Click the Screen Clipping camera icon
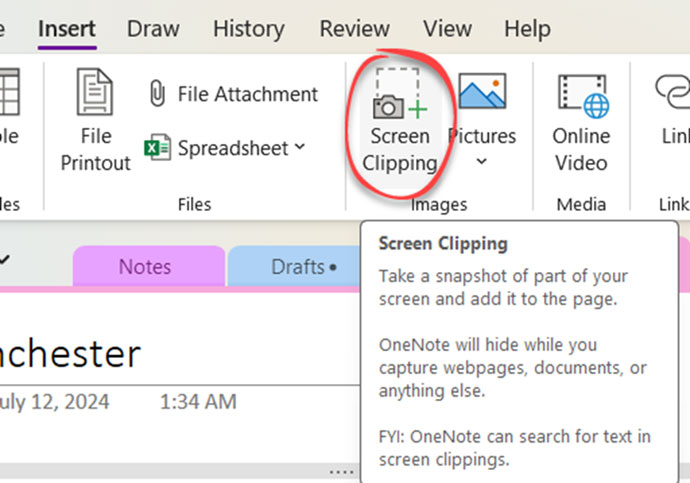The height and width of the screenshot is (483, 690). click(399, 96)
